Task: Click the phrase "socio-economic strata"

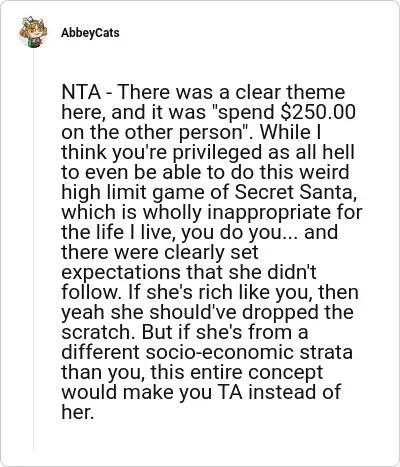Action: (x=249, y=352)
